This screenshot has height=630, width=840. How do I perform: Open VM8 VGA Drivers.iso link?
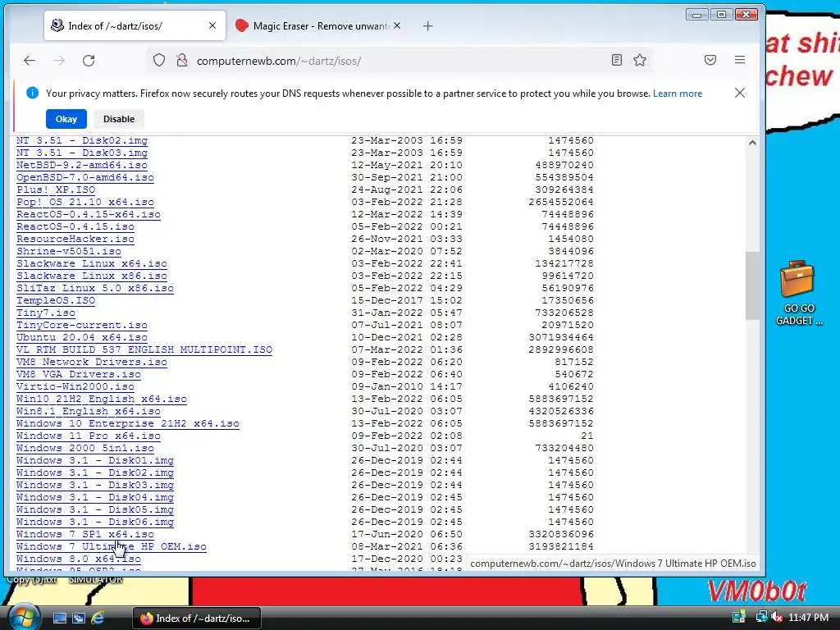click(x=79, y=374)
